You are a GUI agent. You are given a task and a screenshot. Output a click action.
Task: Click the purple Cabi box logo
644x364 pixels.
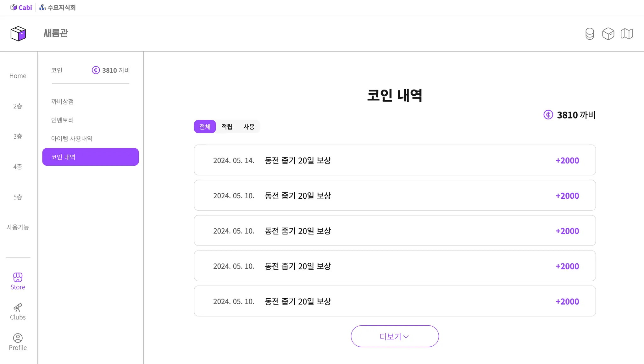(x=18, y=34)
